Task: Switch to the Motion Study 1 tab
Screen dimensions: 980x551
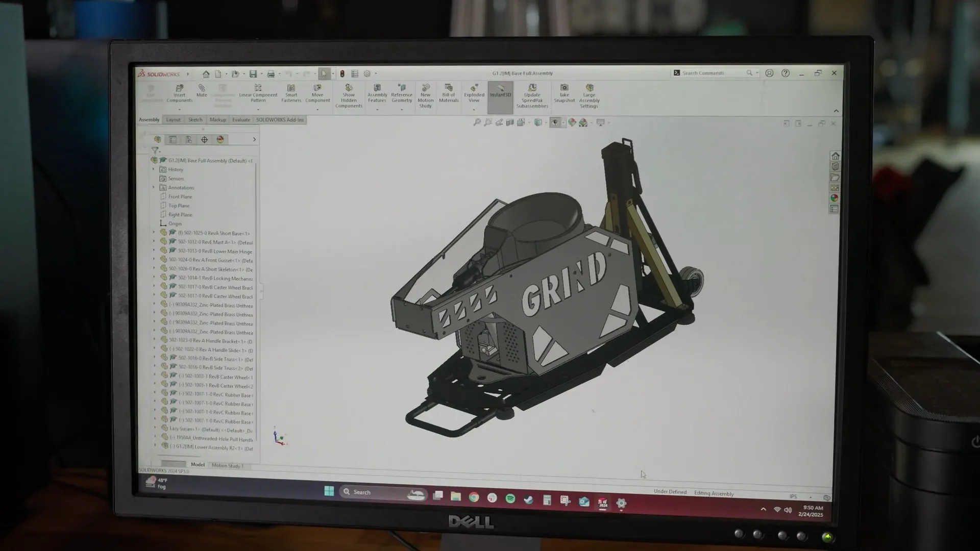Action: coord(228,465)
